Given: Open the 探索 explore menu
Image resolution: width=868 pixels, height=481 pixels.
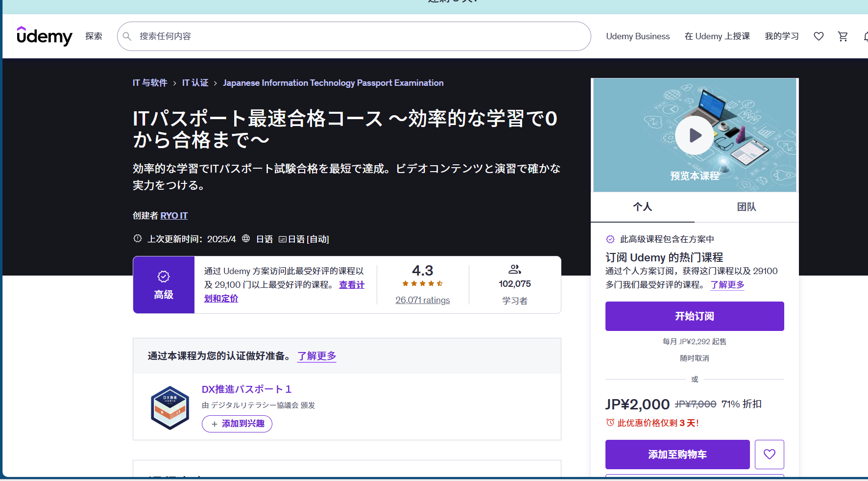Looking at the screenshot, I should [x=94, y=36].
